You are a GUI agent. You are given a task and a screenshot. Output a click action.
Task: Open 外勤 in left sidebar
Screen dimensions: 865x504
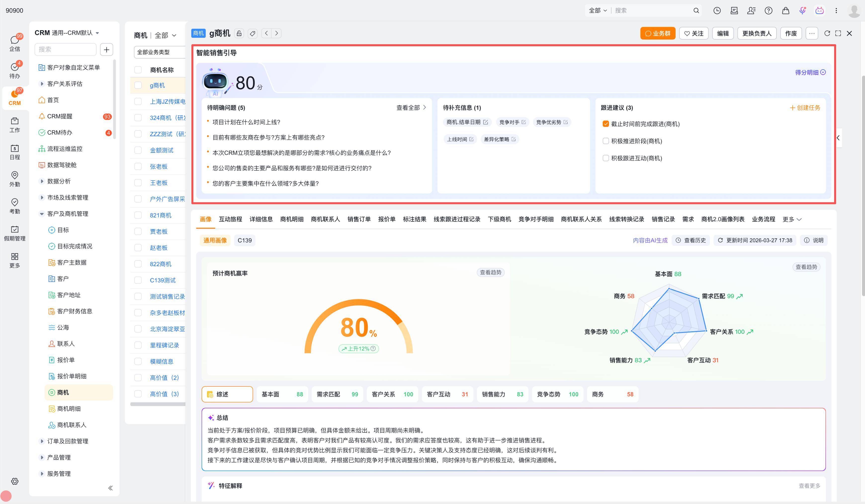pos(14,179)
